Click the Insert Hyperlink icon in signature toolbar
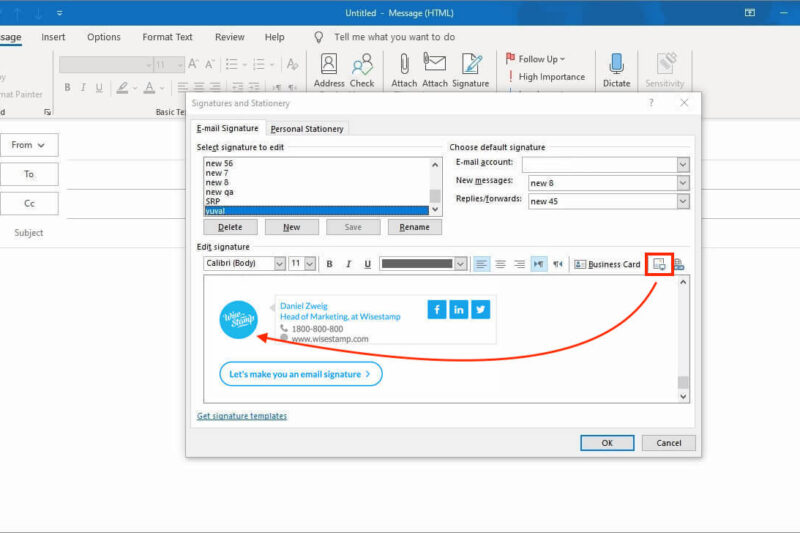The width and height of the screenshot is (800, 533). [x=679, y=264]
